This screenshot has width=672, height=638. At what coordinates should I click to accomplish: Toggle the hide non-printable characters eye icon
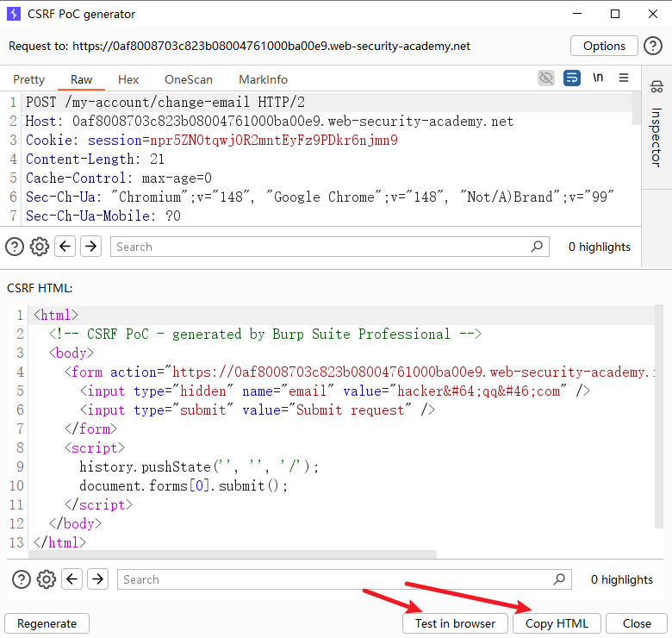click(x=546, y=78)
